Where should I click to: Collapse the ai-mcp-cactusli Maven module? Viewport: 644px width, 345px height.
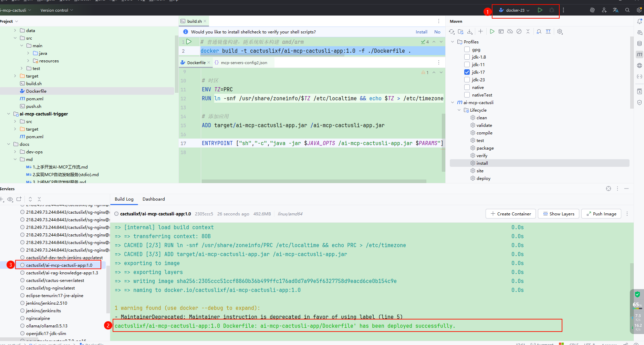(x=453, y=102)
